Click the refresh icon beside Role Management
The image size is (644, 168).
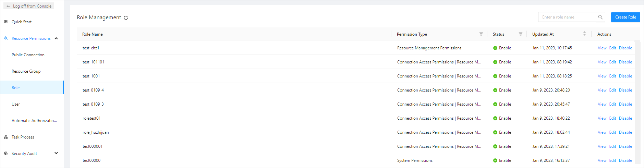click(x=126, y=18)
